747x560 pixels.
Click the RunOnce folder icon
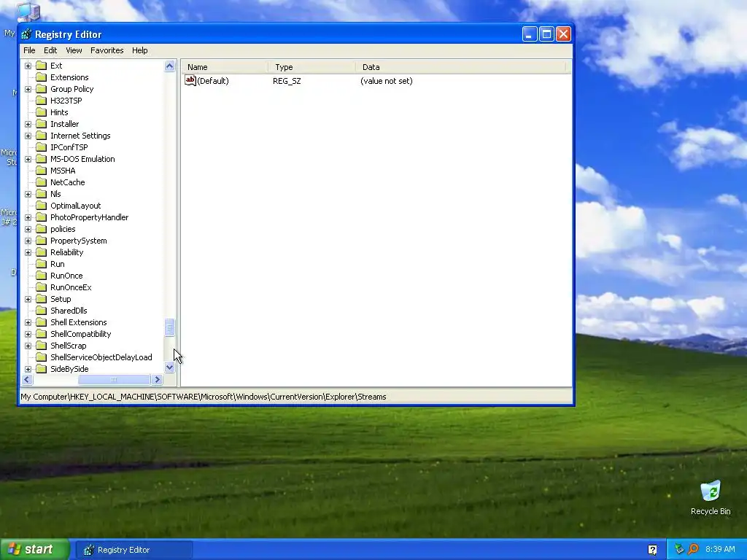coord(42,276)
